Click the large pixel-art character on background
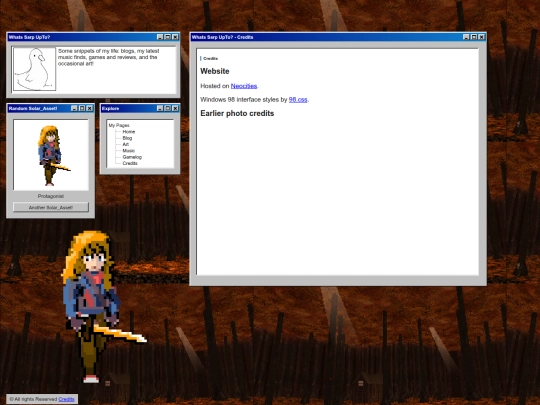This screenshot has height=405, width=540. pyautogui.click(x=103, y=307)
